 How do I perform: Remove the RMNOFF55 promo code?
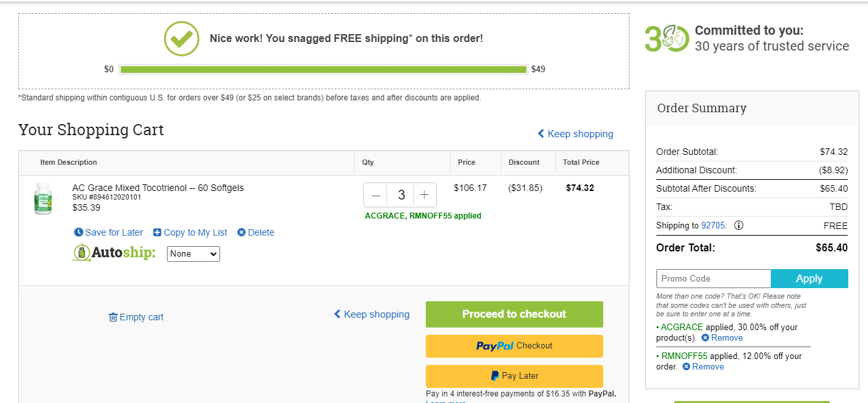pyautogui.click(x=703, y=367)
